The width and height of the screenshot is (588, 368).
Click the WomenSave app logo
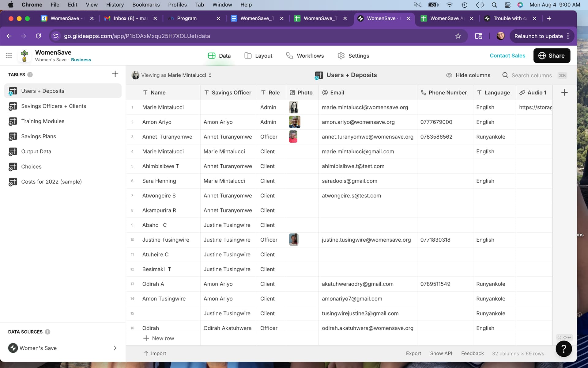coord(24,56)
